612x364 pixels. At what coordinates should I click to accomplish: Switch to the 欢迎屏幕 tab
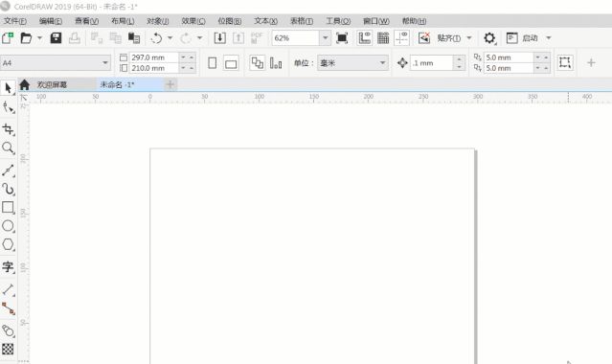tap(52, 84)
